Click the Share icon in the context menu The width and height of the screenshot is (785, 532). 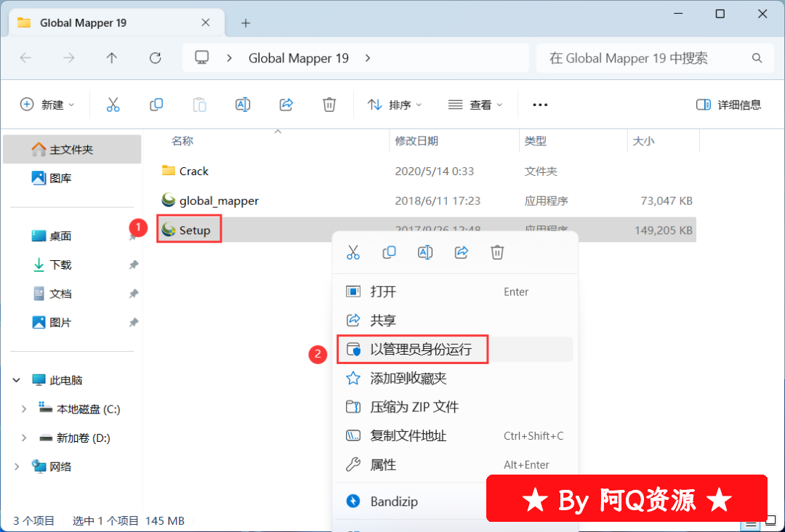click(461, 252)
